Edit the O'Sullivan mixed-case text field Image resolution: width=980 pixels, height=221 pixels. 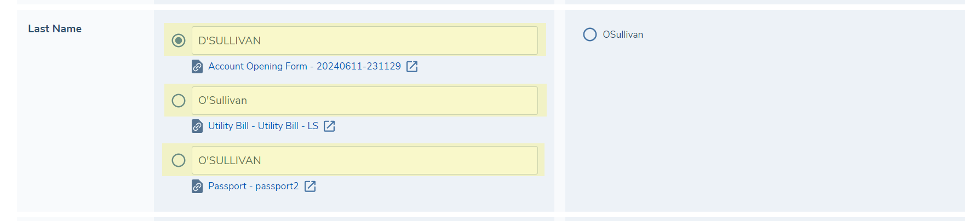point(364,101)
